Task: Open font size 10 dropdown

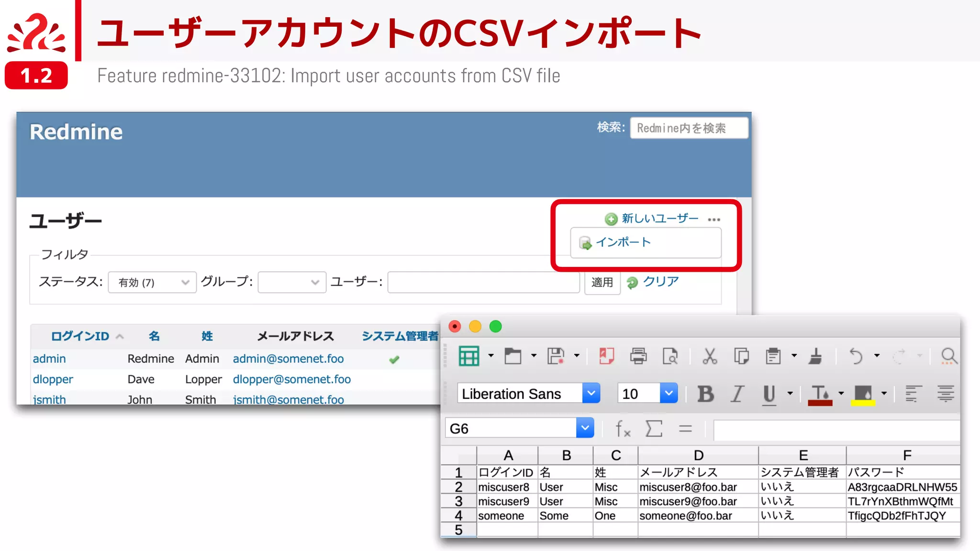Action: pyautogui.click(x=668, y=393)
